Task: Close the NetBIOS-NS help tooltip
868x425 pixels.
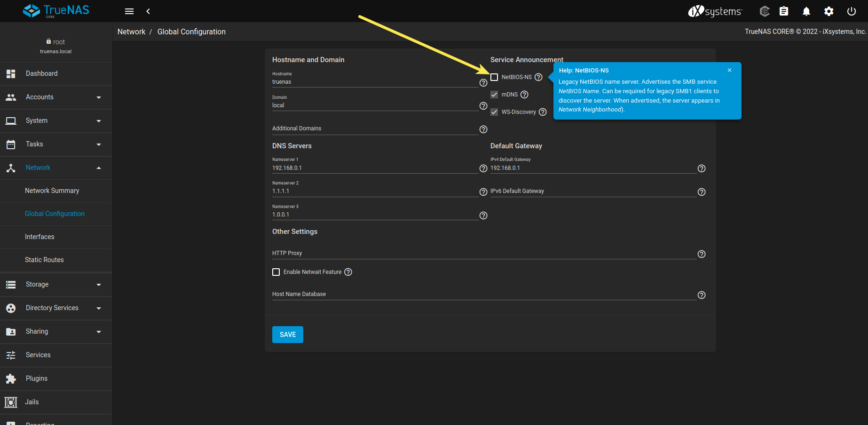Action: coord(730,70)
